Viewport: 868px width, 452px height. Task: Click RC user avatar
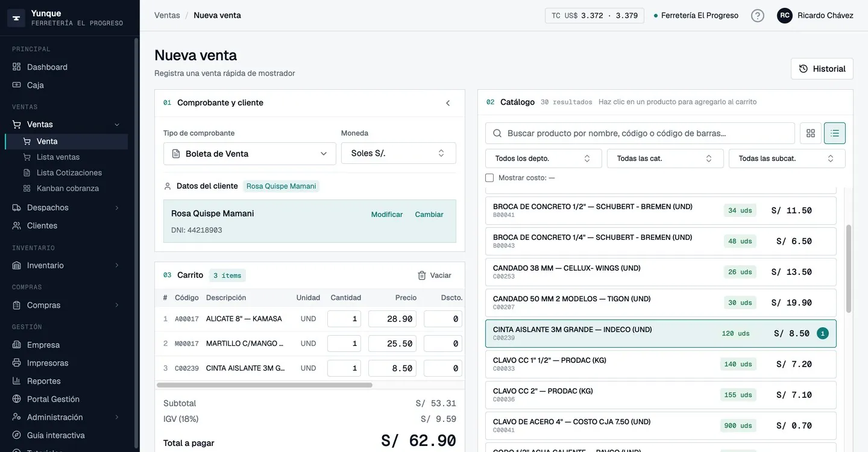[785, 16]
